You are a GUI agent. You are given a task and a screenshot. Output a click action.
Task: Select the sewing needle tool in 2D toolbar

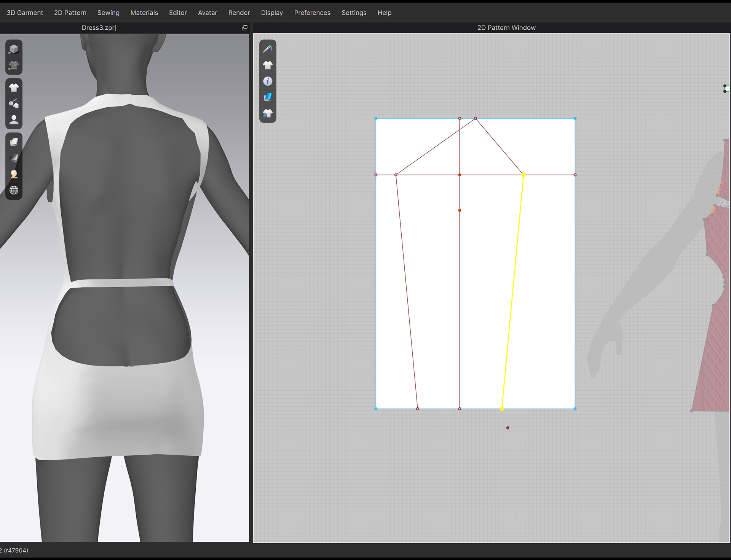click(268, 49)
